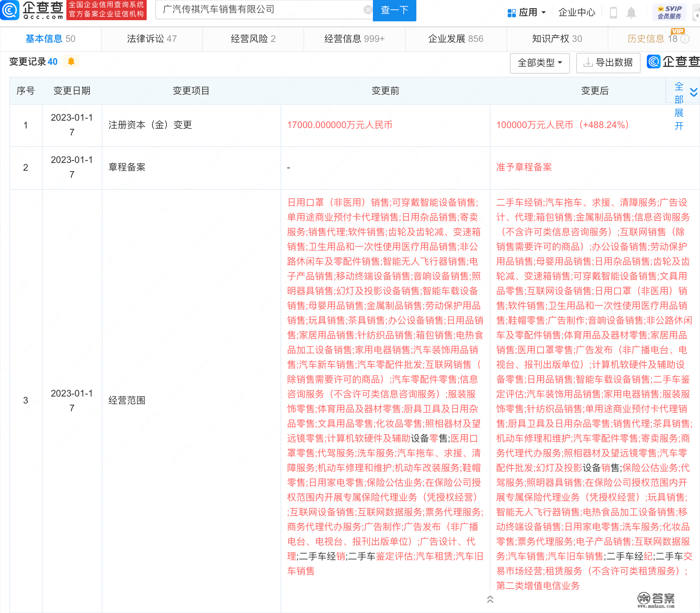Open the 应用 dropdown menu
The width and height of the screenshot is (700, 613).
point(527,12)
